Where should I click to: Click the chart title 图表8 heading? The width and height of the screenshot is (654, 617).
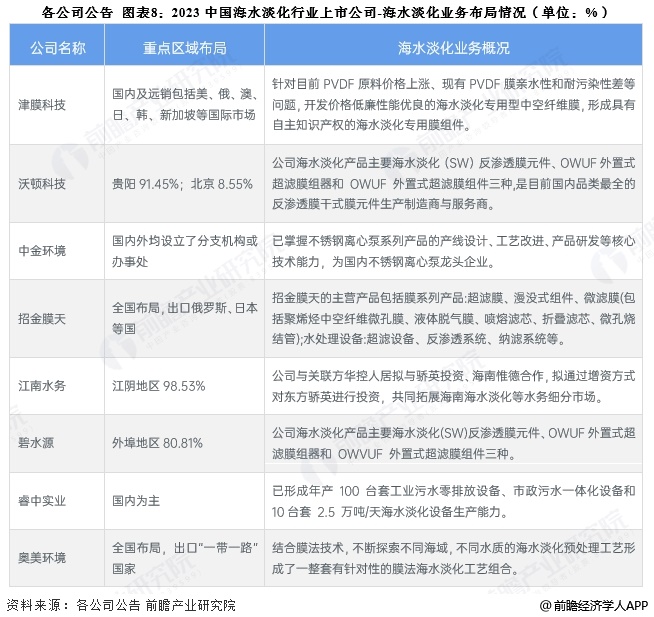click(327, 13)
